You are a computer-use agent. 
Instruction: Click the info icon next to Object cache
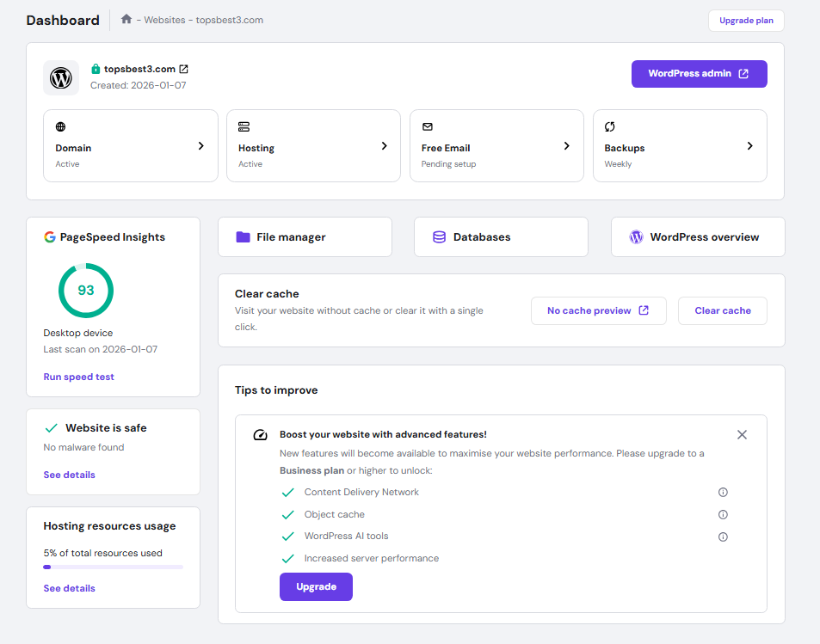723,514
